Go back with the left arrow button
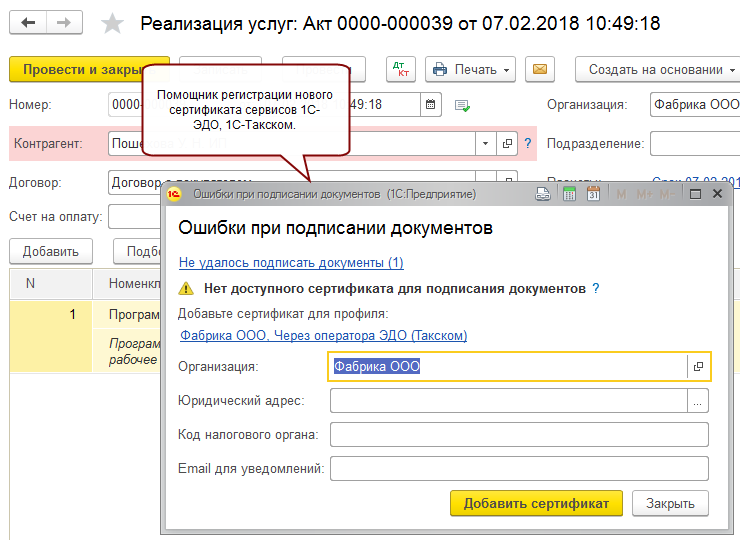 (x=28, y=23)
